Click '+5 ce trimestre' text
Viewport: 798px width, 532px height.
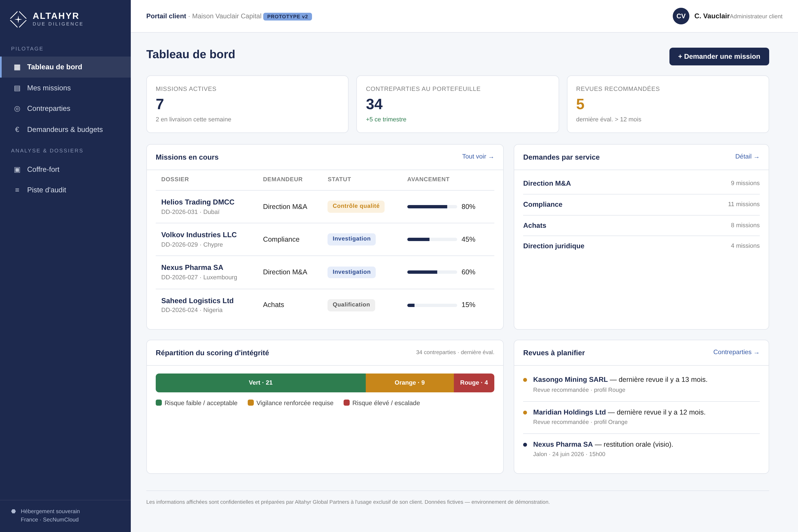386,119
